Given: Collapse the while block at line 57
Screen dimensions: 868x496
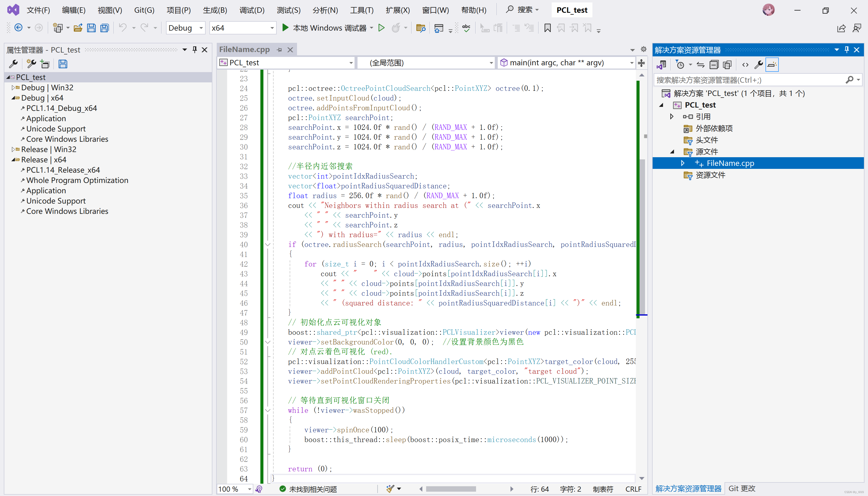Looking at the screenshot, I should [268, 410].
